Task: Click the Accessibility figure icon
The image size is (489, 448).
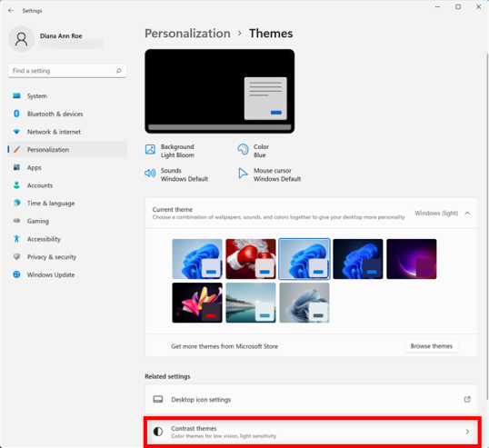Action: tap(16, 239)
